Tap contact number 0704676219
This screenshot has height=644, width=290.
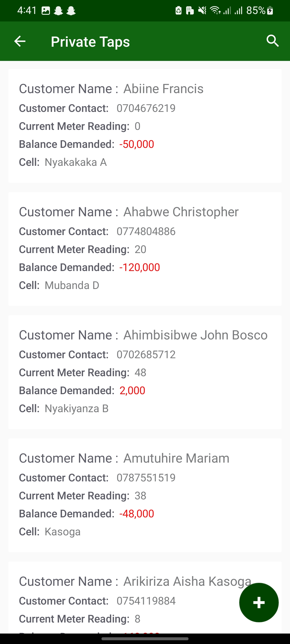pyautogui.click(x=146, y=108)
